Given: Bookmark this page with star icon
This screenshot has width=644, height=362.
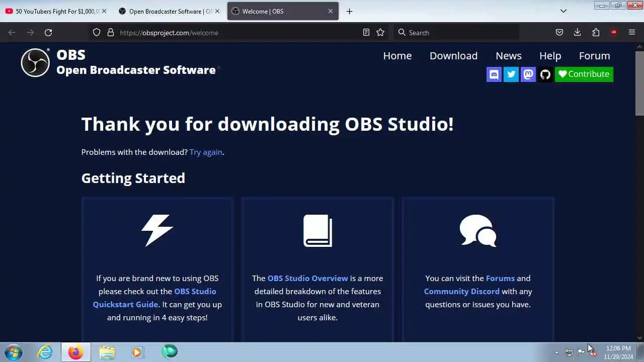Looking at the screenshot, I should pos(380,32).
